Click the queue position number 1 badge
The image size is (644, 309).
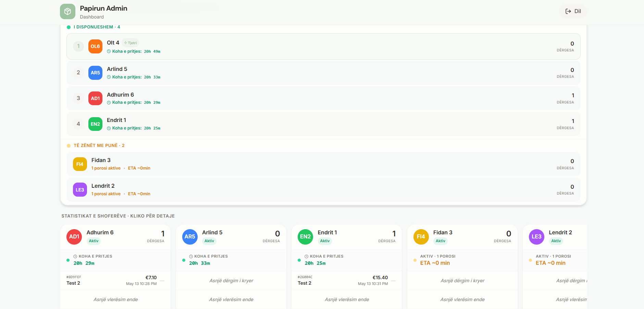(x=78, y=46)
